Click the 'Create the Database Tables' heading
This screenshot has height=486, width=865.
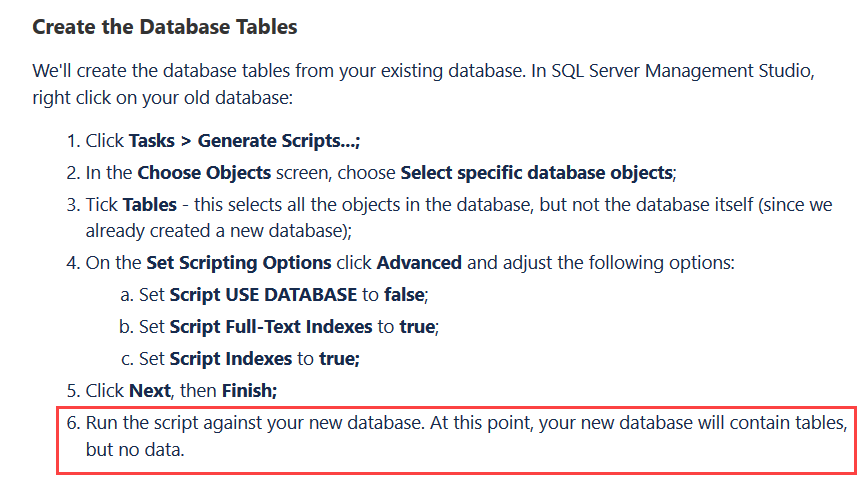pyautogui.click(x=164, y=27)
